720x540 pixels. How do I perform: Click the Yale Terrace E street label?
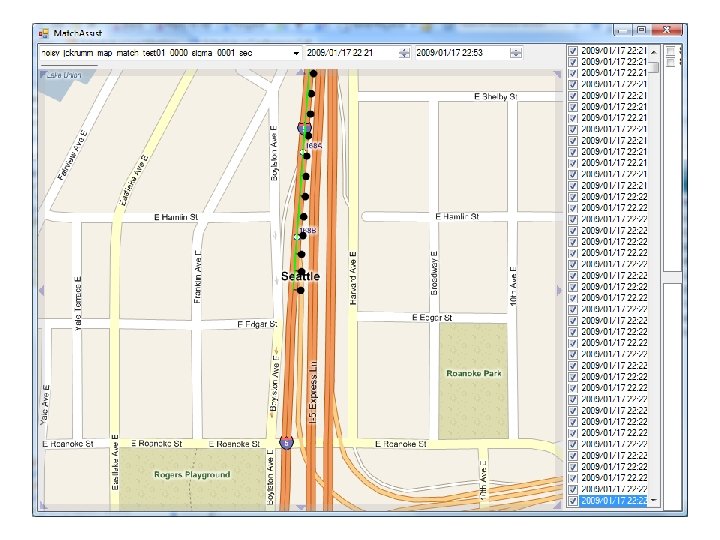coord(78,303)
